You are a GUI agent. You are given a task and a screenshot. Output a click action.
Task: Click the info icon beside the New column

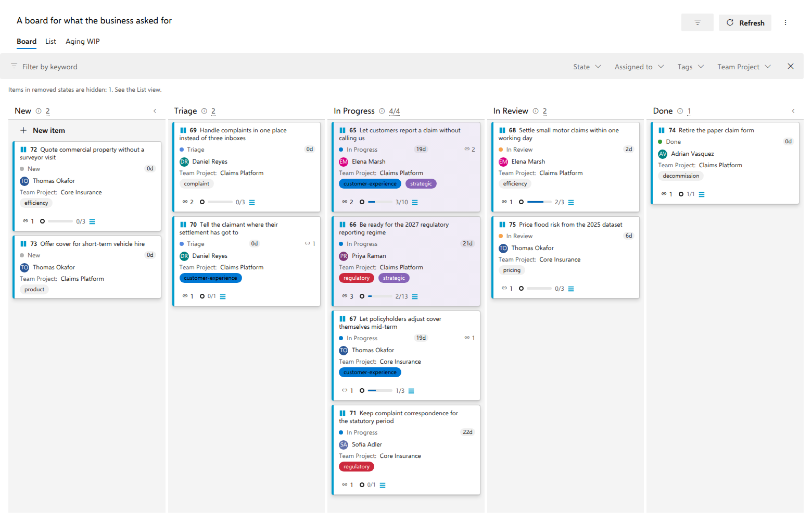pos(39,111)
